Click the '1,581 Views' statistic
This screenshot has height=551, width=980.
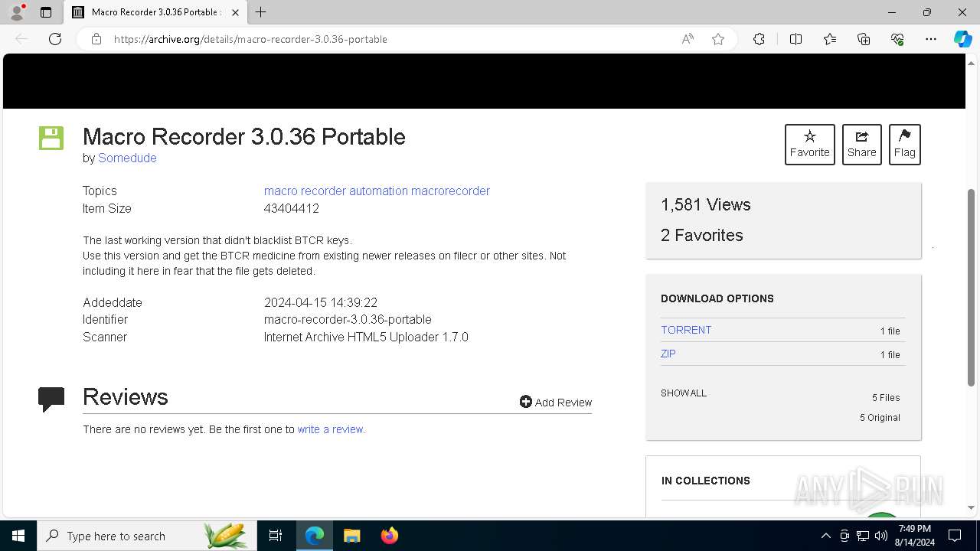click(706, 204)
